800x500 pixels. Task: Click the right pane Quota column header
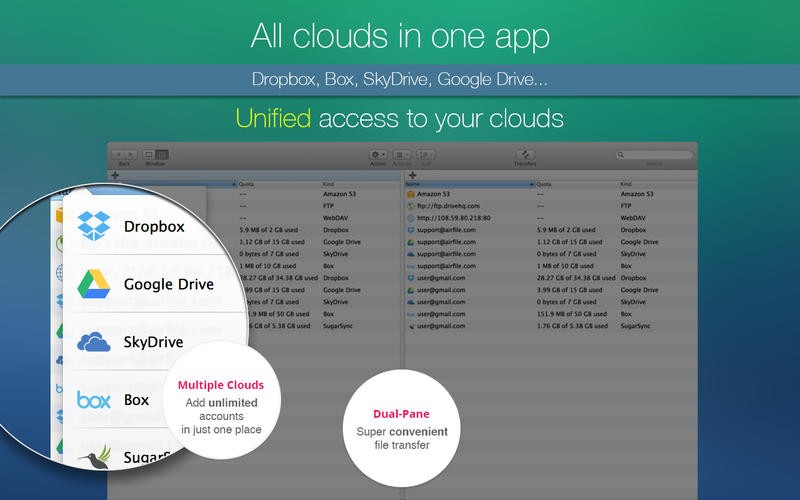pyautogui.click(x=577, y=184)
